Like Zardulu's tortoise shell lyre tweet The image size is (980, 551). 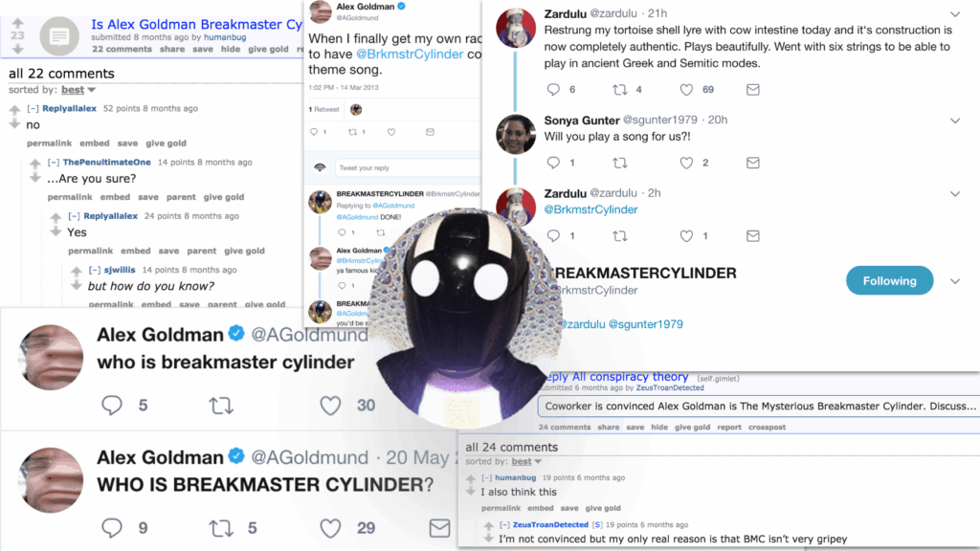coord(686,90)
